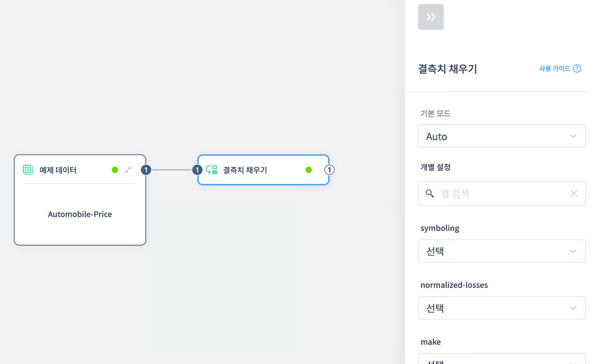Click the green status dot on 예제 데이터 node
The image size is (593, 364).
(x=115, y=170)
